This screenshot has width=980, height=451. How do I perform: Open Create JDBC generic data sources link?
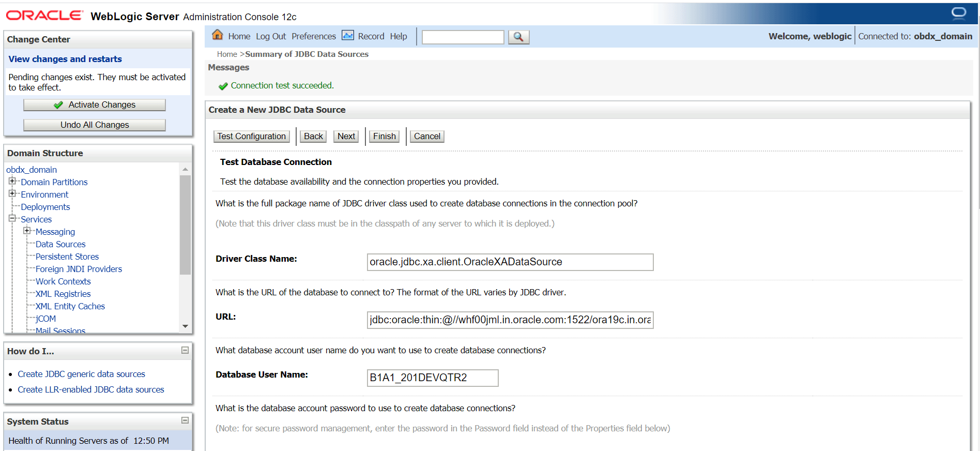pyautogui.click(x=81, y=374)
